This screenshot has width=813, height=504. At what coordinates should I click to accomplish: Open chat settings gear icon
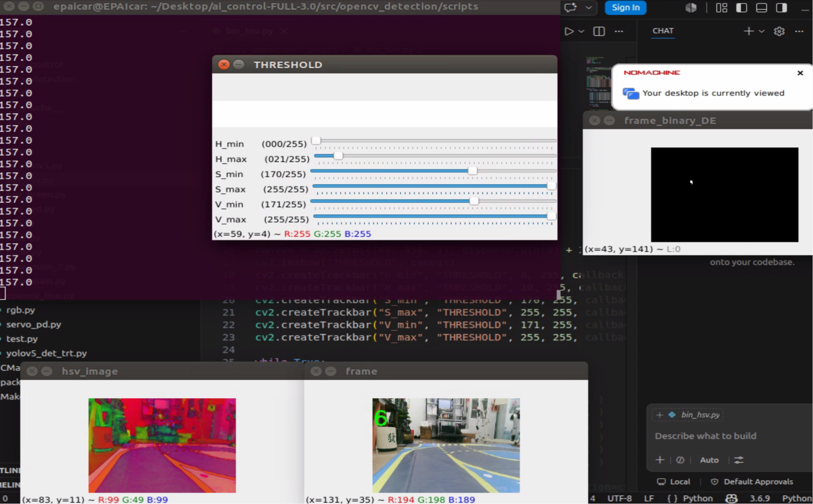[779, 31]
